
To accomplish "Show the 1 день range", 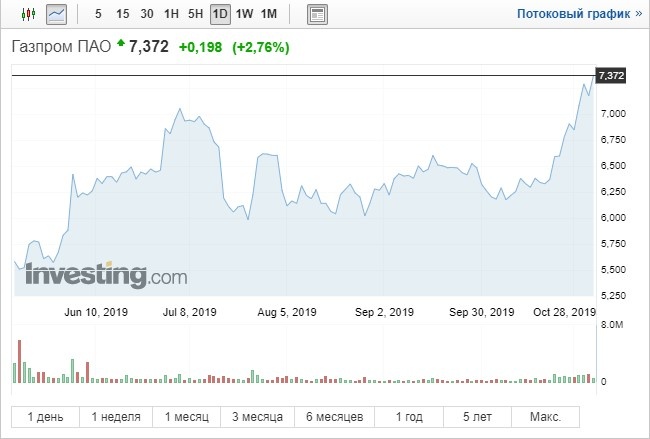I will [45, 417].
